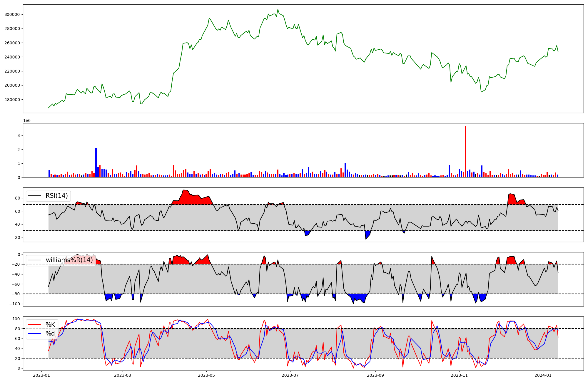Click the 2023-05 x-axis date label
This screenshot has width=588, height=382.
point(206,375)
